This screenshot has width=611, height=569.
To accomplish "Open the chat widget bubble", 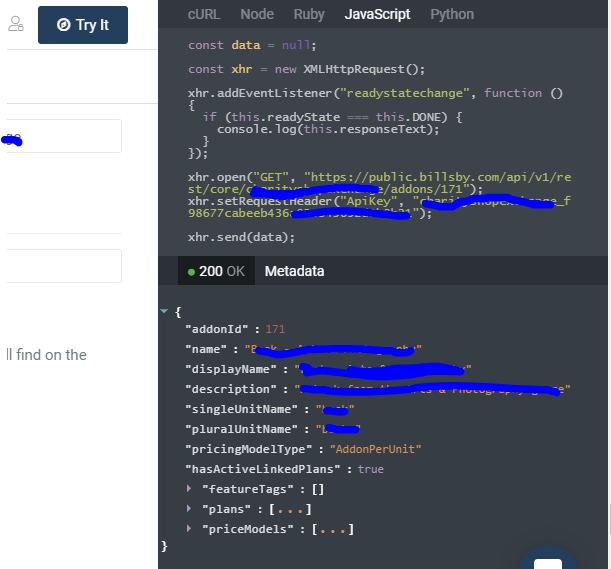I will point(548,558).
